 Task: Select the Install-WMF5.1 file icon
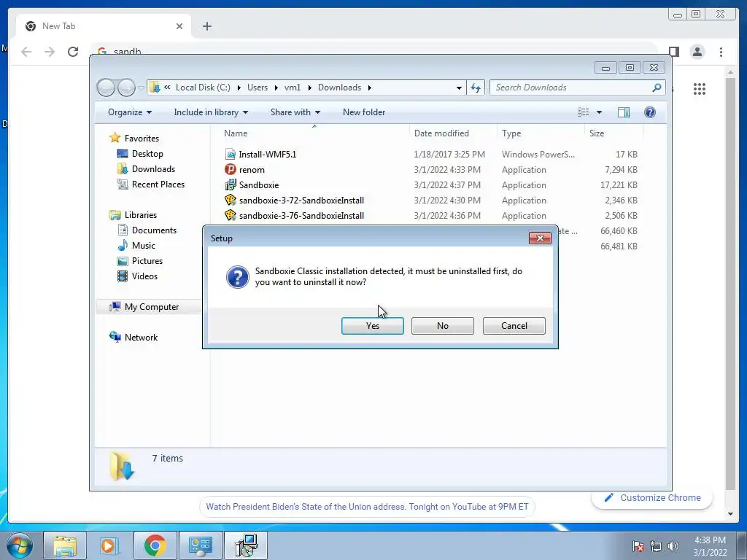(x=231, y=155)
